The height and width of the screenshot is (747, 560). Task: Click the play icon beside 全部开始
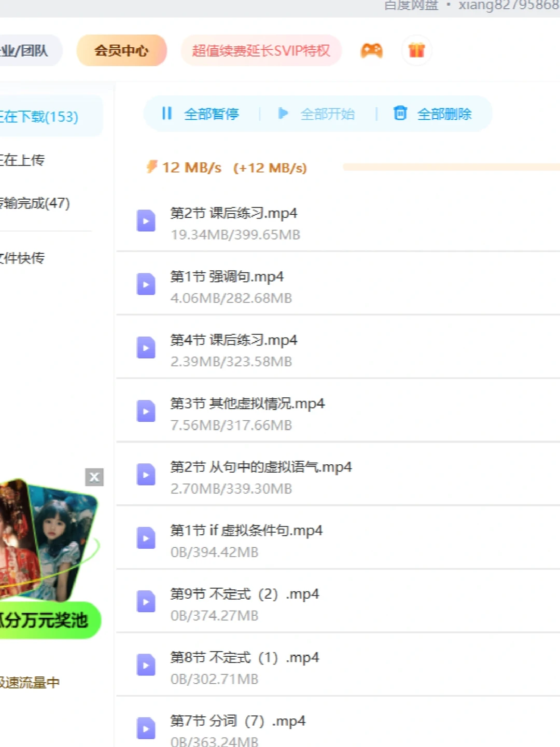pyautogui.click(x=284, y=114)
